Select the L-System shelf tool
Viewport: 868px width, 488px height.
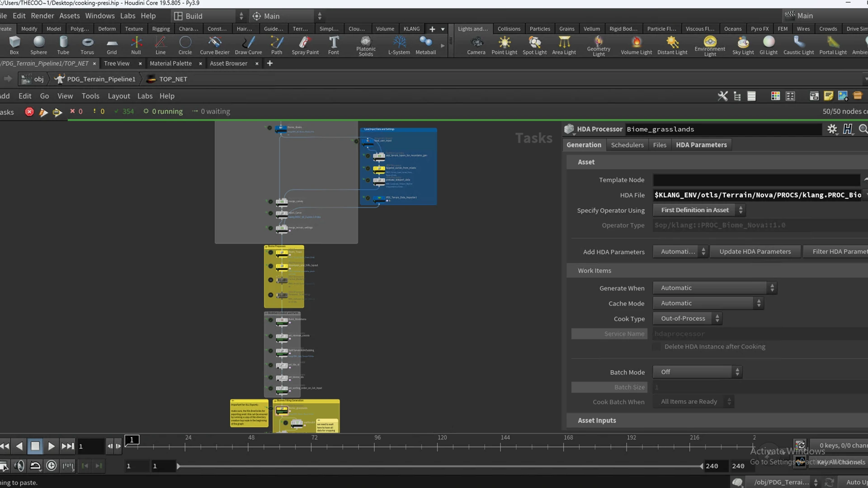pyautogui.click(x=399, y=46)
